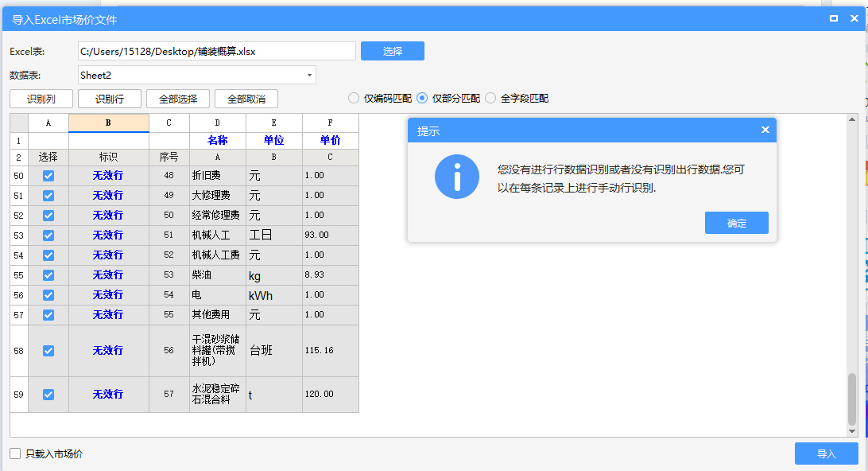This screenshot has width=868, height=471.
Task: Click the 选择 file button
Action: [x=393, y=51]
